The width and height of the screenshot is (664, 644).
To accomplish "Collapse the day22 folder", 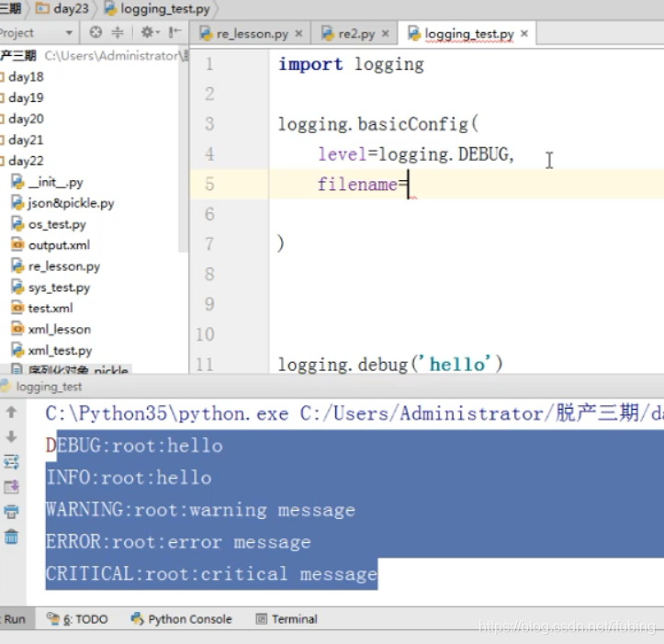I will 22,161.
